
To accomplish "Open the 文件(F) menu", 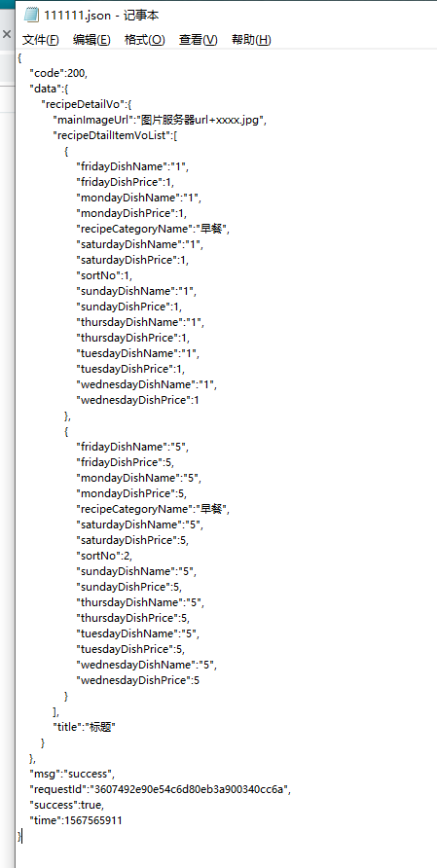I will coord(41,40).
